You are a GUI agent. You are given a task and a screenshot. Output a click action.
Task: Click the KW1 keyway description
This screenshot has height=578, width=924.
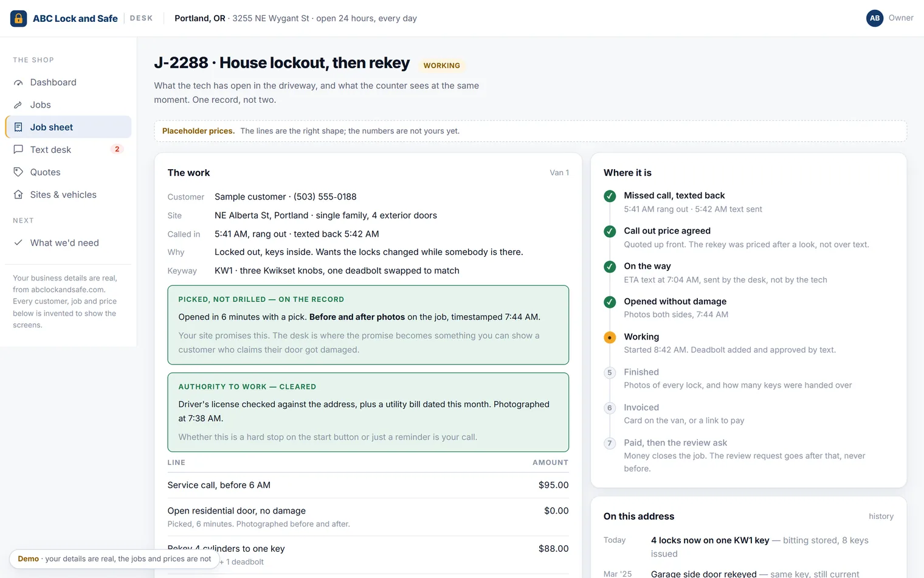pos(337,271)
